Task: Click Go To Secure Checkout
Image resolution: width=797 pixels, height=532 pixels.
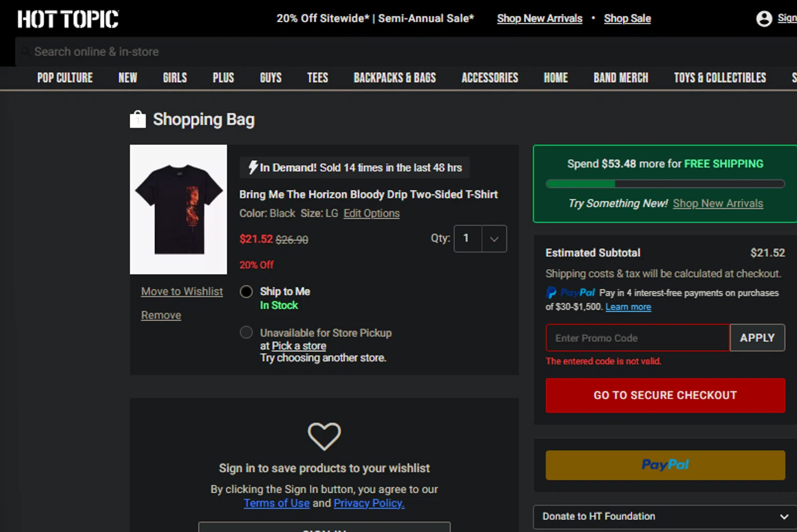Action: [665, 396]
